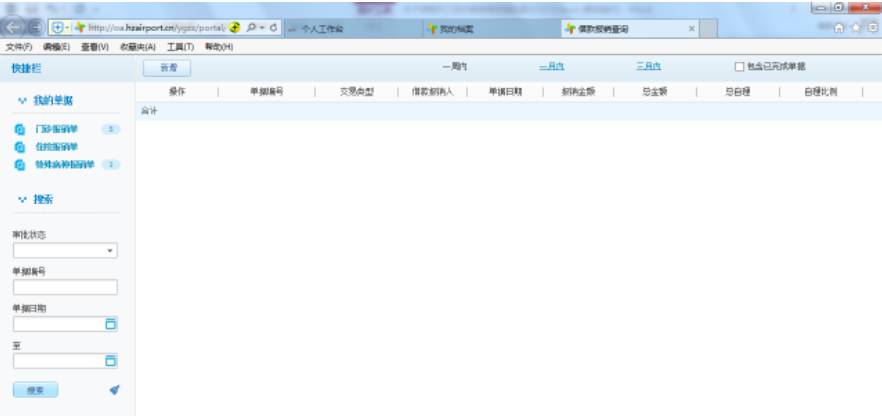Click the 查看 button above the table
Image resolution: width=882 pixels, height=416 pixels.
(168, 68)
